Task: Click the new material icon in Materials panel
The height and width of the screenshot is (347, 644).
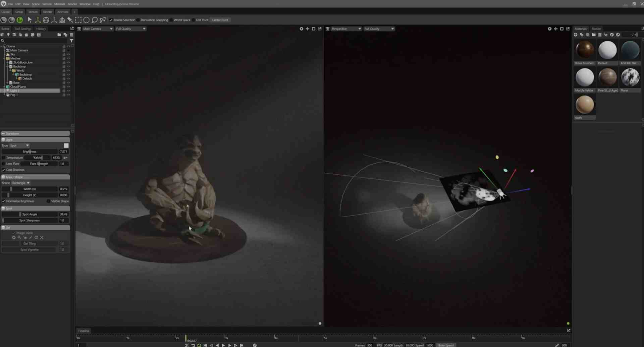Action: point(575,35)
